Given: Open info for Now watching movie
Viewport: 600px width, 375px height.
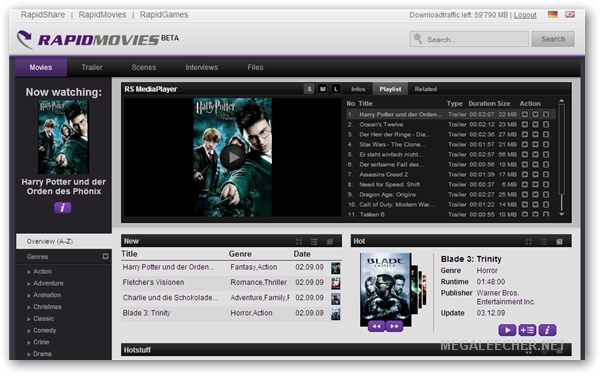Looking at the screenshot, I should pyautogui.click(x=63, y=208).
